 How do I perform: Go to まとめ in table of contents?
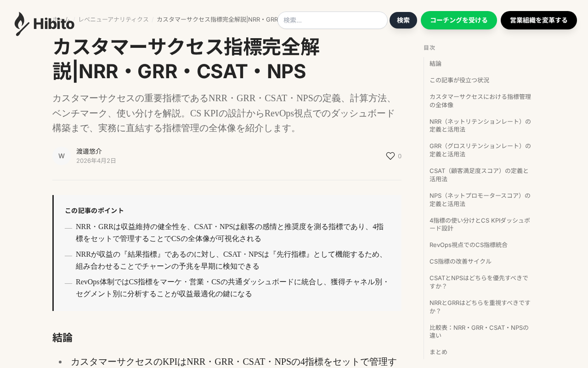coord(438,352)
